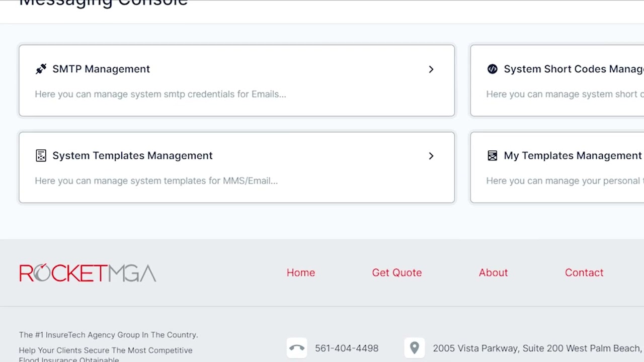Select System Short Codes Management title
This screenshot has width=644, height=362.
click(x=574, y=69)
